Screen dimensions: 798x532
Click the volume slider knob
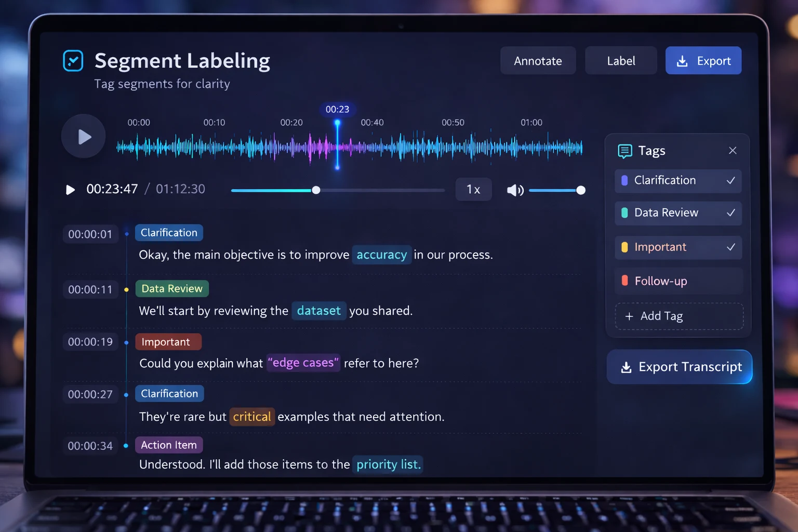tap(581, 190)
